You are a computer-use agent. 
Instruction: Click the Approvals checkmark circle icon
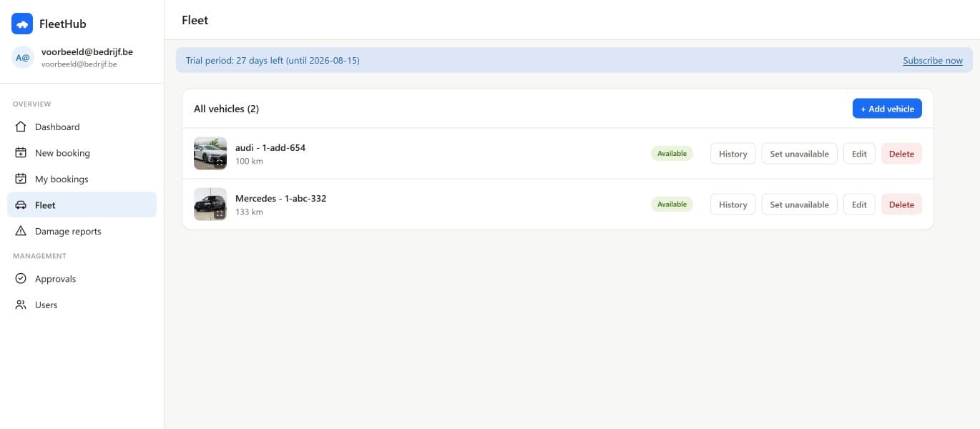[x=21, y=279]
